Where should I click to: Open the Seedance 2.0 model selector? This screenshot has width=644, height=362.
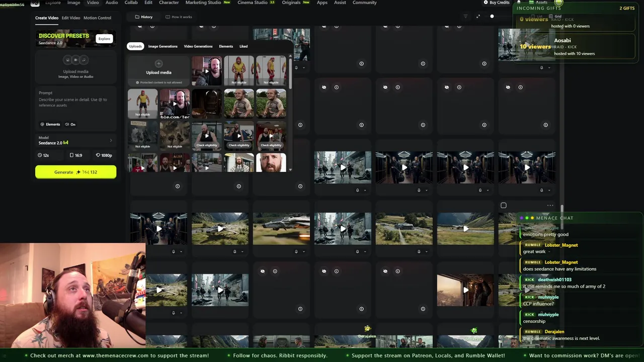click(x=75, y=140)
